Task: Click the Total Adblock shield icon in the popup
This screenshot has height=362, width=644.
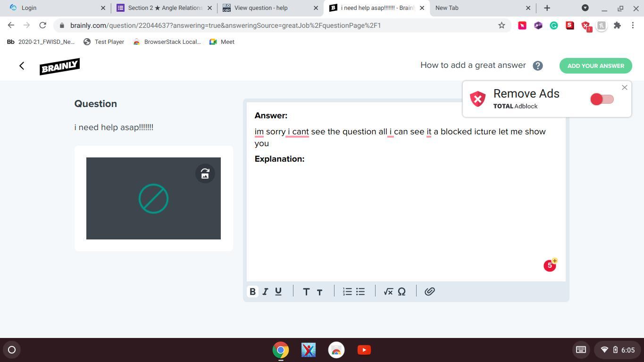Action: tap(478, 99)
